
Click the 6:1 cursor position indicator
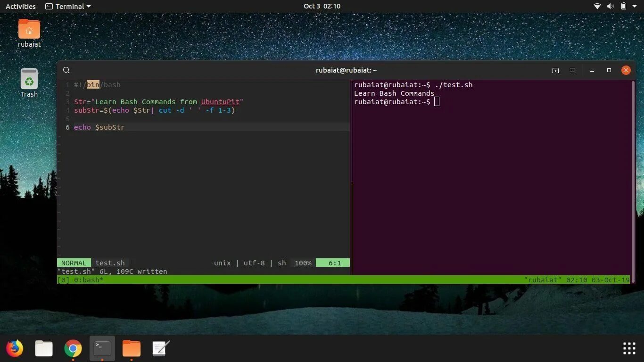(333, 263)
